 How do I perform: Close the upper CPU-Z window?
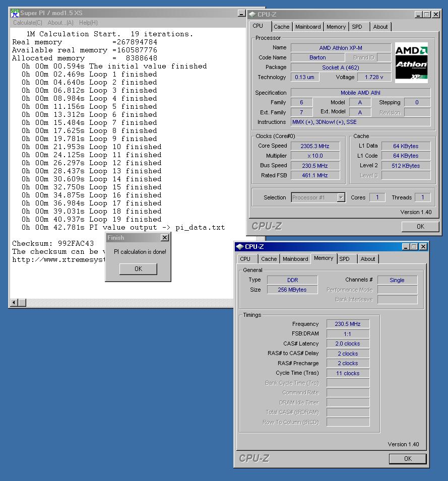(436, 15)
